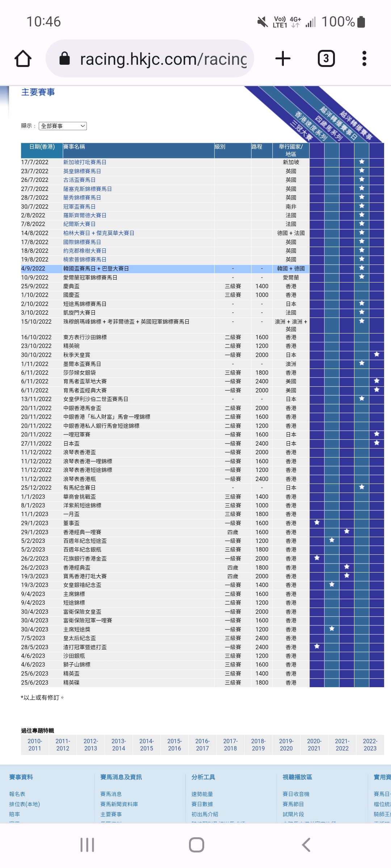The height and width of the screenshot is (868, 391).
Task: Tap the muted sound status icon
Action: coord(262,22)
